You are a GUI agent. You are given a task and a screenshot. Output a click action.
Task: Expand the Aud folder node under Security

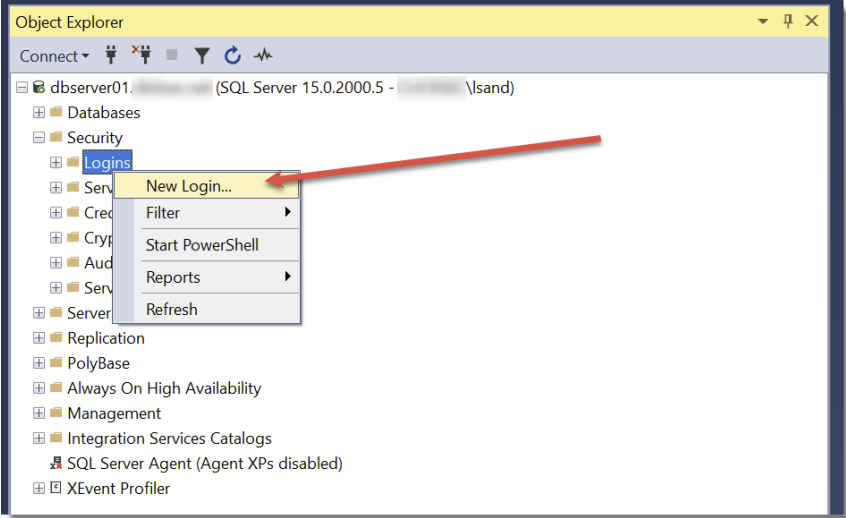(x=56, y=262)
